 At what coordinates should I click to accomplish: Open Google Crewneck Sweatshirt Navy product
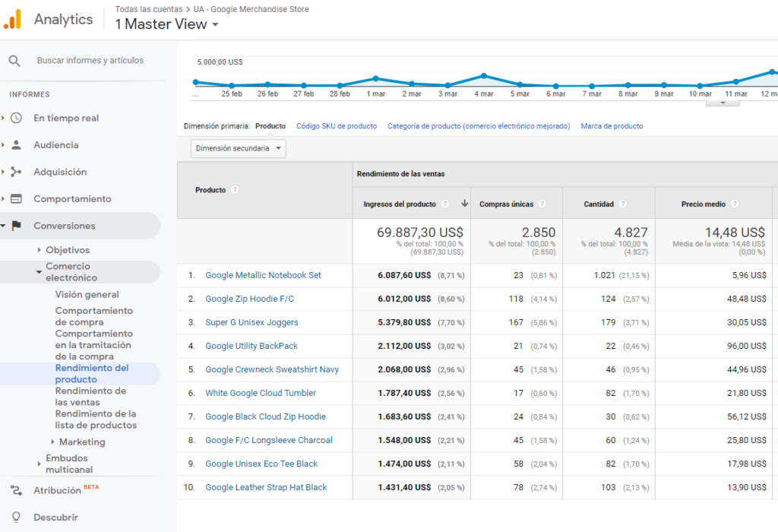272,369
